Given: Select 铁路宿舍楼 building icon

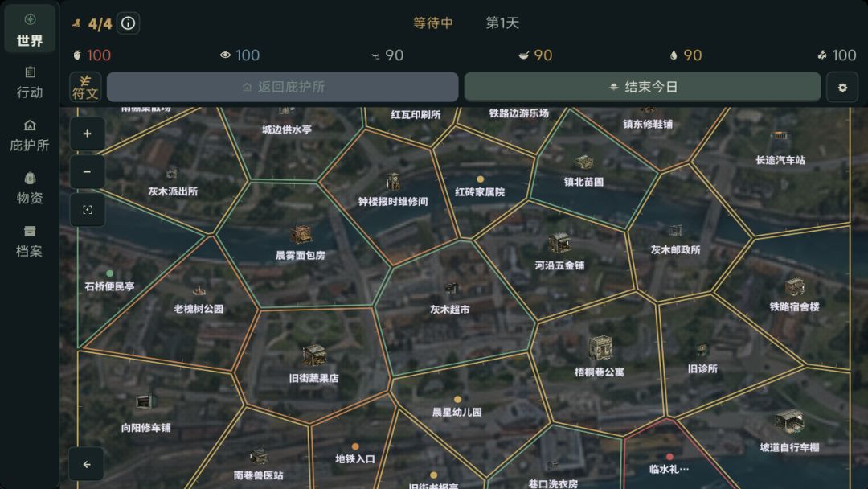Looking at the screenshot, I should coord(794,287).
